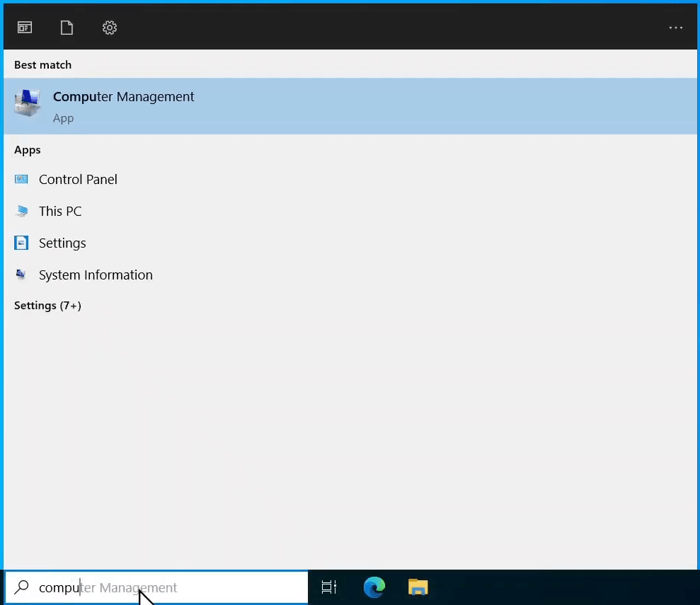This screenshot has height=605, width=700.
Task: Expand the Settings (7+) results section
Action: pos(47,305)
